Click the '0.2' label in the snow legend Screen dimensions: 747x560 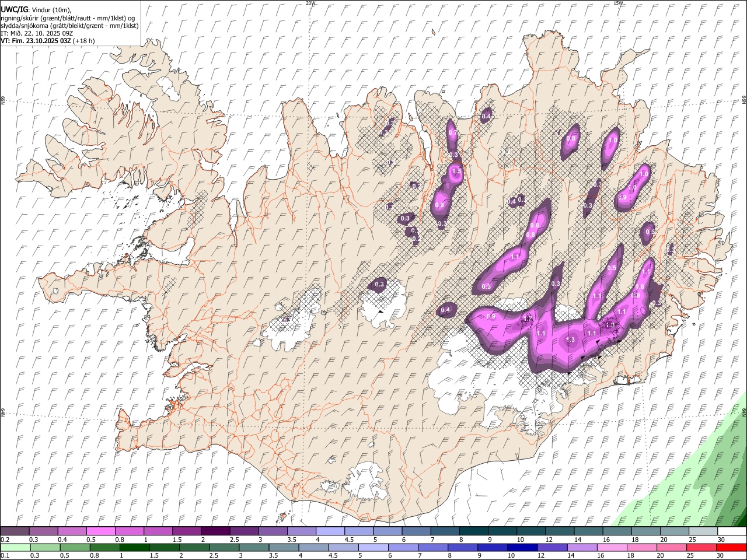coord(5,540)
